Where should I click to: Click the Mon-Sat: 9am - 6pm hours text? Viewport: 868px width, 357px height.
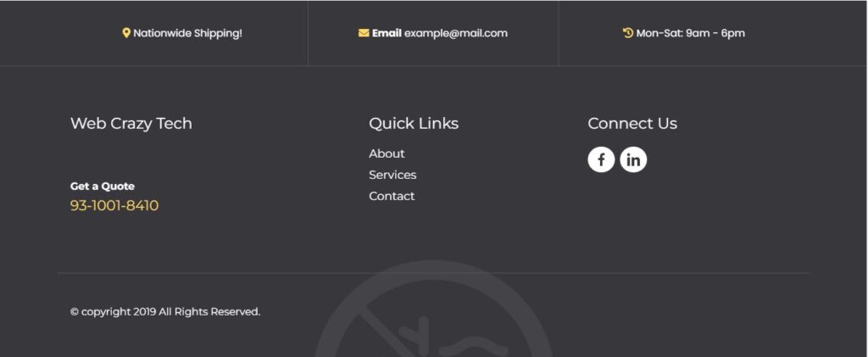(690, 33)
